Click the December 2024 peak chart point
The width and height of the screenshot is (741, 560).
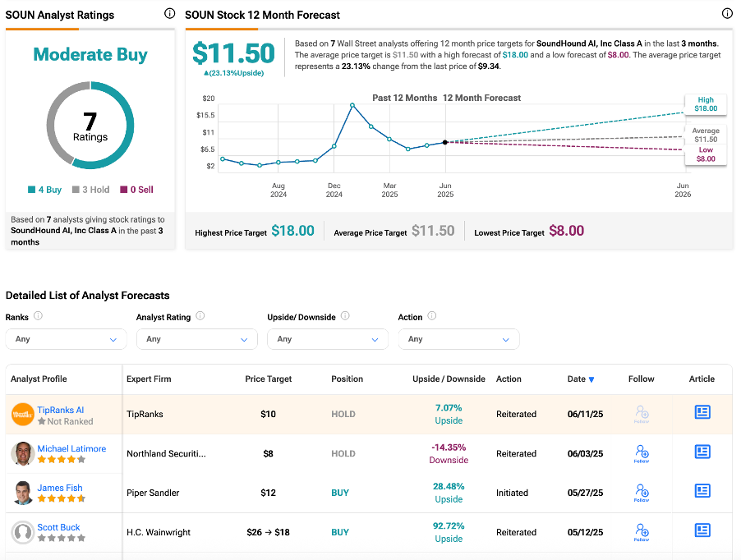(x=352, y=105)
